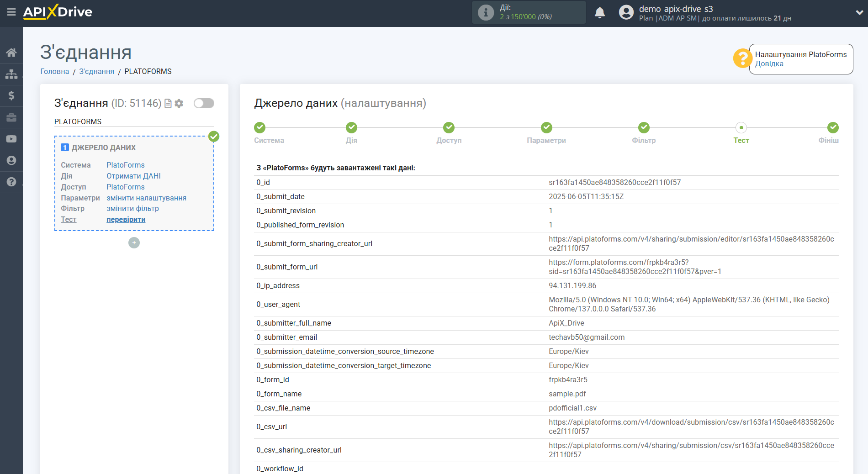The height and width of the screenshot is (474, 868).
Task: Open notifications bell
Action: (600, 13)
